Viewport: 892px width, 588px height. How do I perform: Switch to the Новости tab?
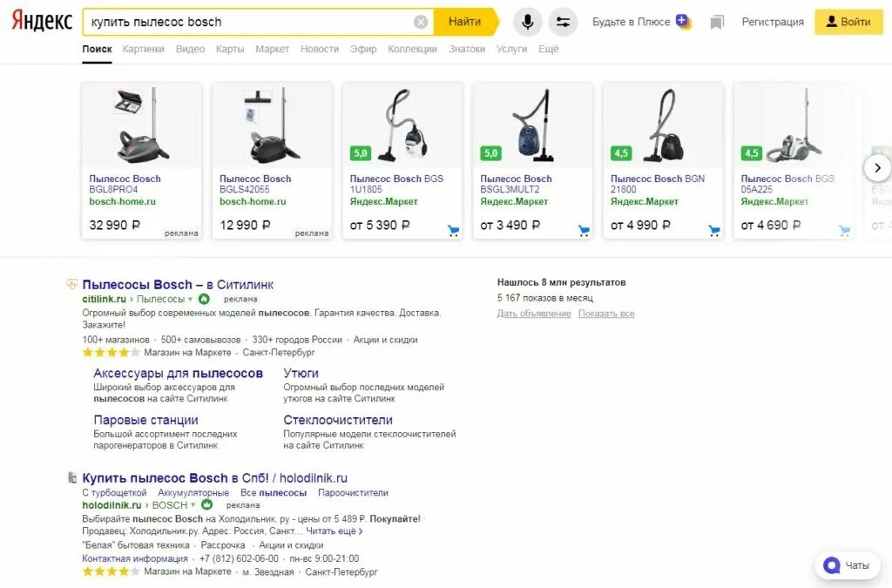pos(320,49)
